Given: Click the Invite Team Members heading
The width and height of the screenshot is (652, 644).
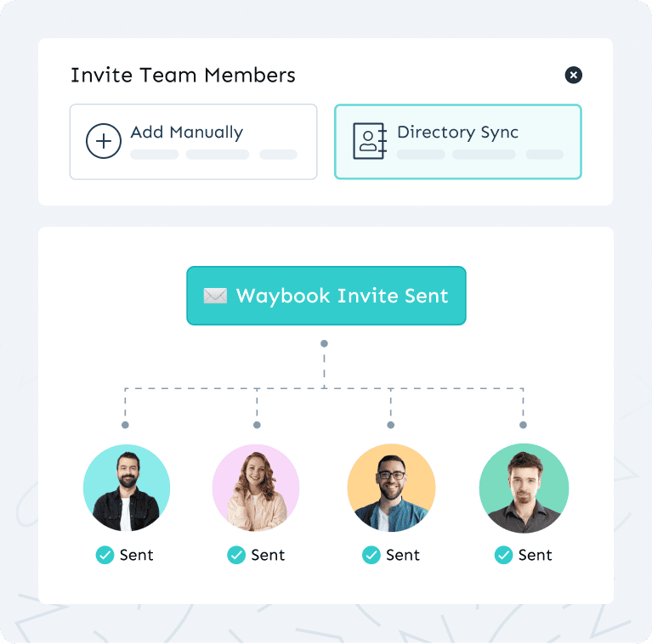Looking at the screenshot, I should 183,76.
